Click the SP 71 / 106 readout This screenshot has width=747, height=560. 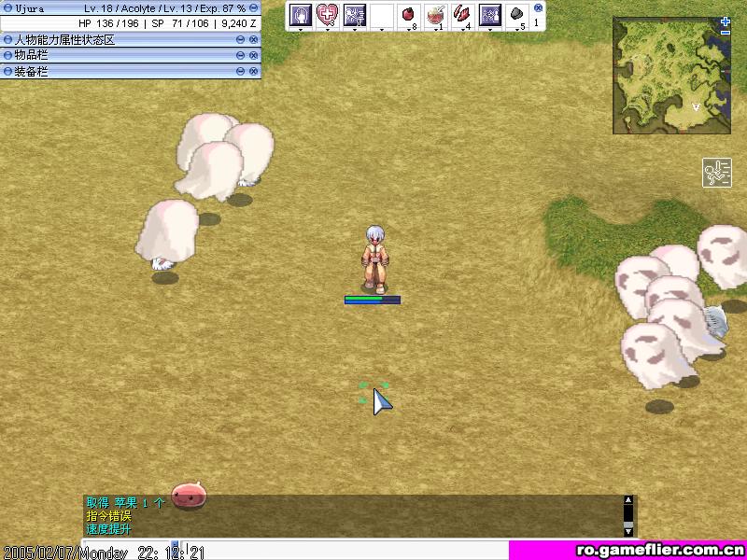point(180,23)
